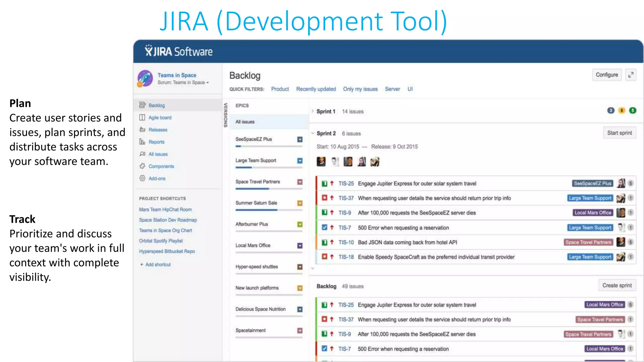Click the Add shortcut link
Image resolution: width=644 pixels, height=362 pixels.
point(155,265)
